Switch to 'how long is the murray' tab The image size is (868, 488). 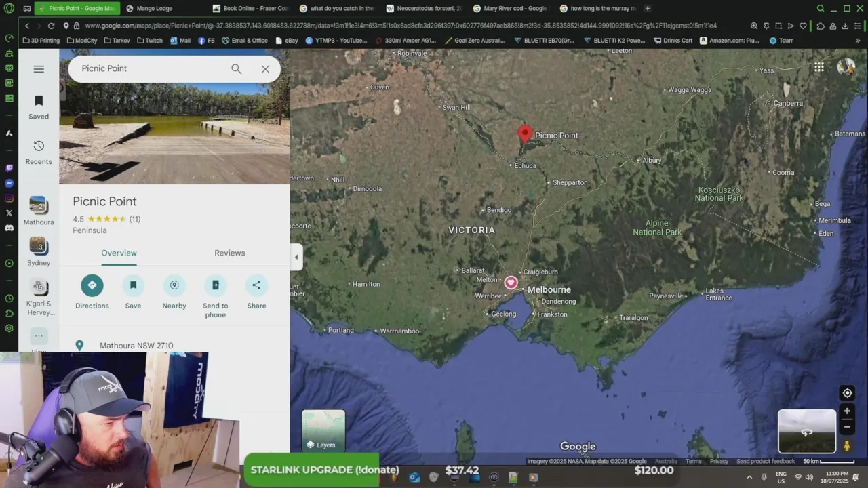click(x=598, y=9)
